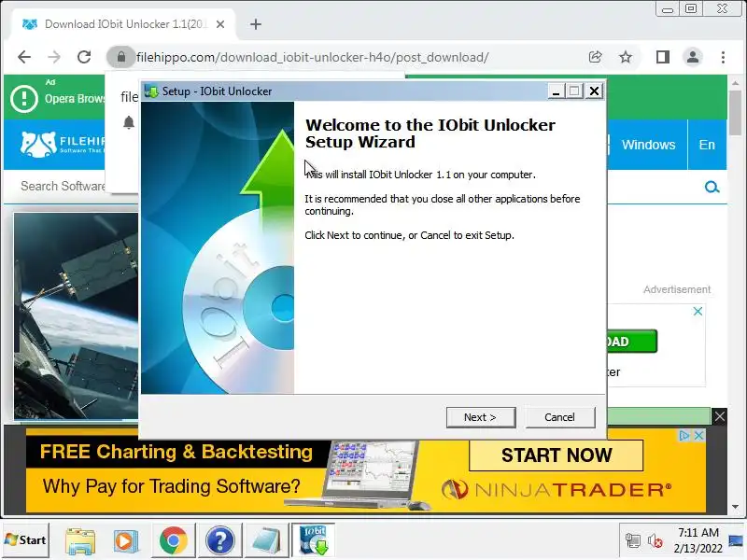Minimize the IObit Unlocker setup window
The height and width of the screenshot is (560, 747).
(x=556, y=91)
